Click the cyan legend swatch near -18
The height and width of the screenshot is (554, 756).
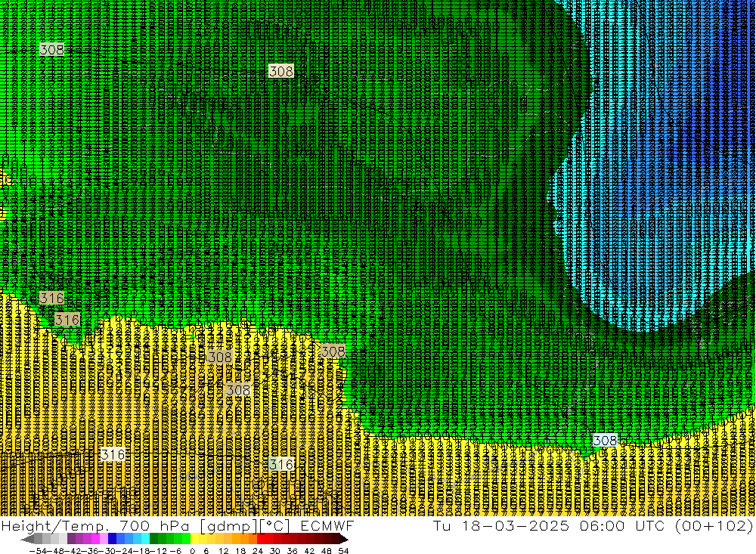(x=145, y=539)
